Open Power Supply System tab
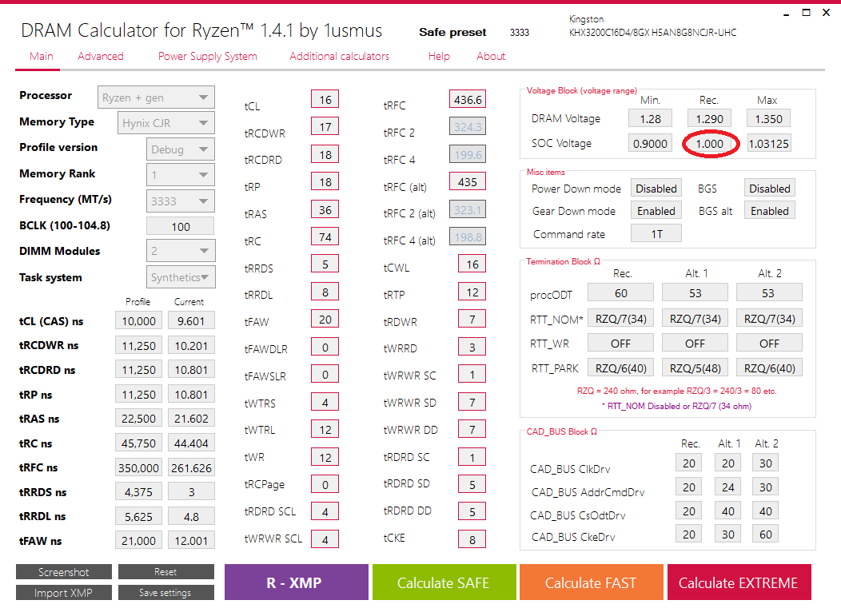Screen dimensions: 841x616 (x=208, y=56)
